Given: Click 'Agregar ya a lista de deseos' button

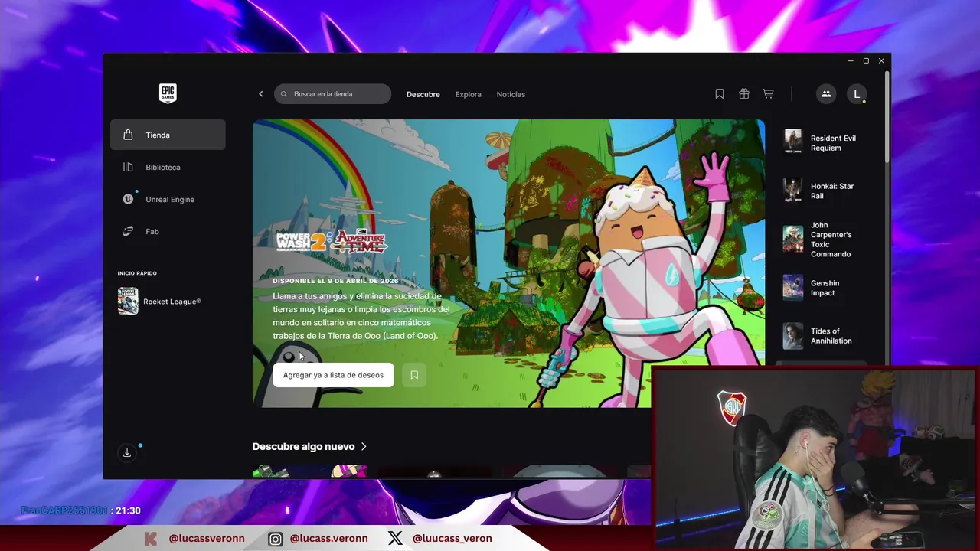Looking at the screenshot, I should coord(333,375).
